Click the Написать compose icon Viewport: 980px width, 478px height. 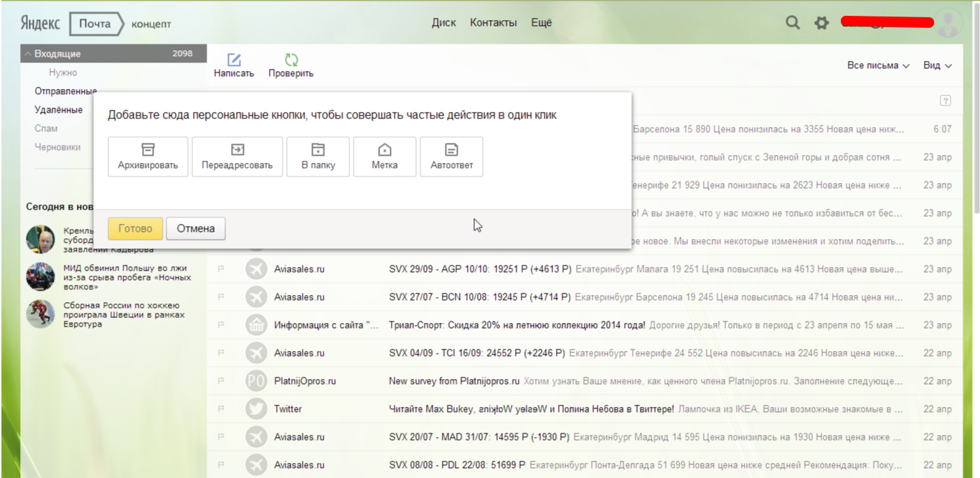[234, 60]
